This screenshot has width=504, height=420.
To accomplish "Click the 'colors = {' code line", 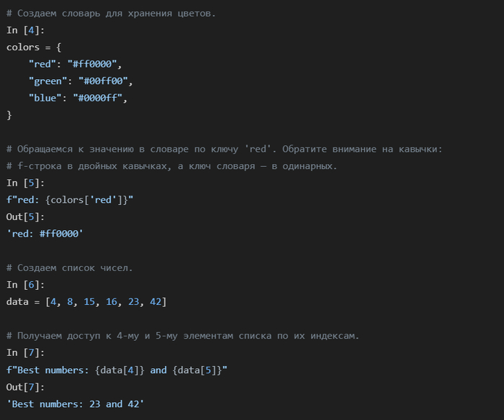I will 34,47.
